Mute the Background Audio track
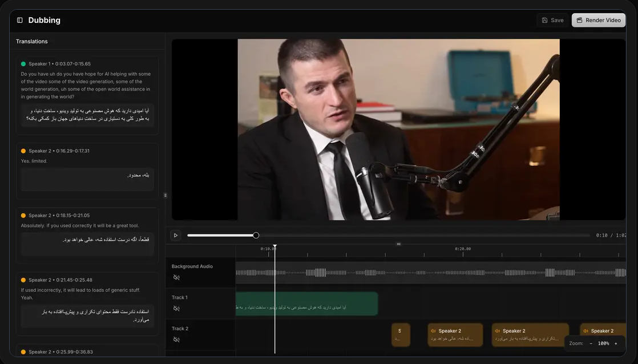 (x=176, y=277)
